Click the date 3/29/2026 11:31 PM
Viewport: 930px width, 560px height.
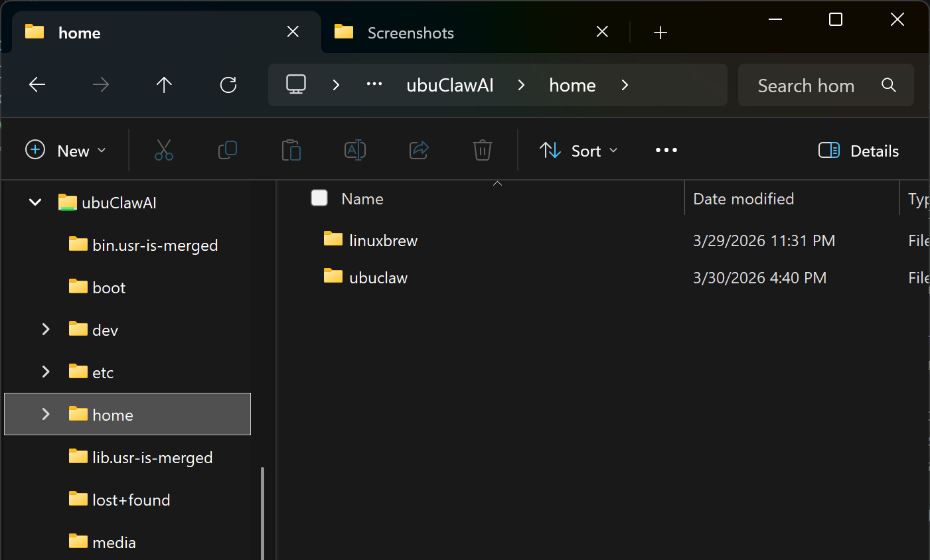[x=764, y=240]
